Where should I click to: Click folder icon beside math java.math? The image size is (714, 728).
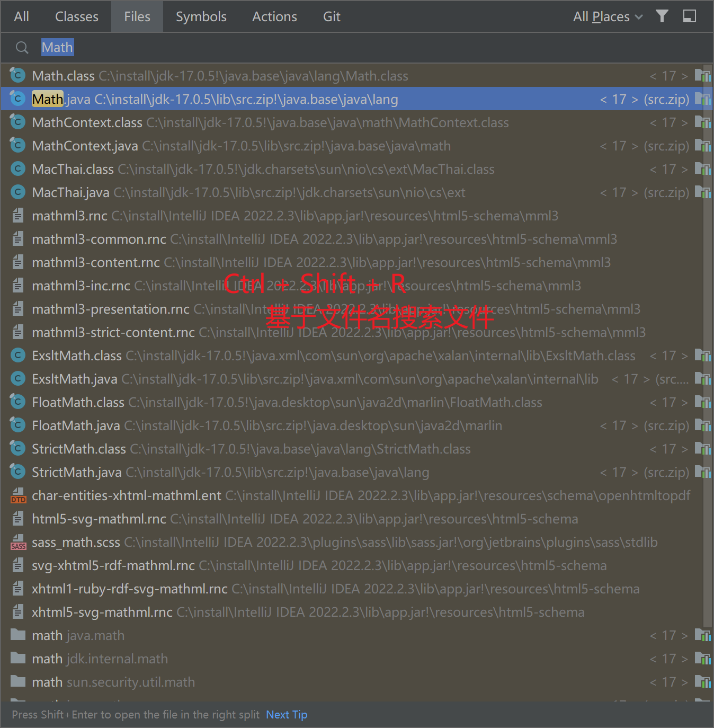coord(18,635)
